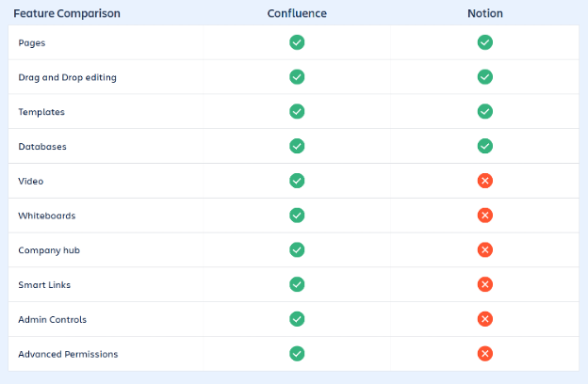Click the Whiteboards feature label
Image resolution: width=588 pixels, height=384 pixels.
(x=46, y=216)
